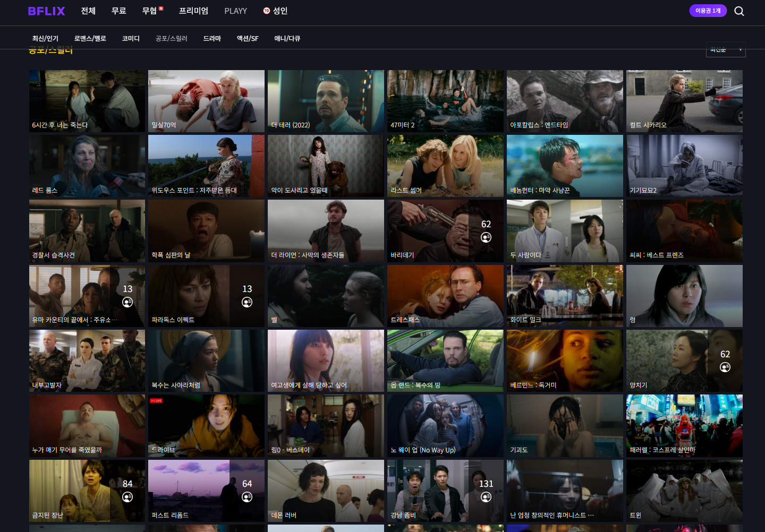The width and height of the screenshot is (765, 532).
Task: Click the episode icon on 양치기
Action: tap(725, 367)
